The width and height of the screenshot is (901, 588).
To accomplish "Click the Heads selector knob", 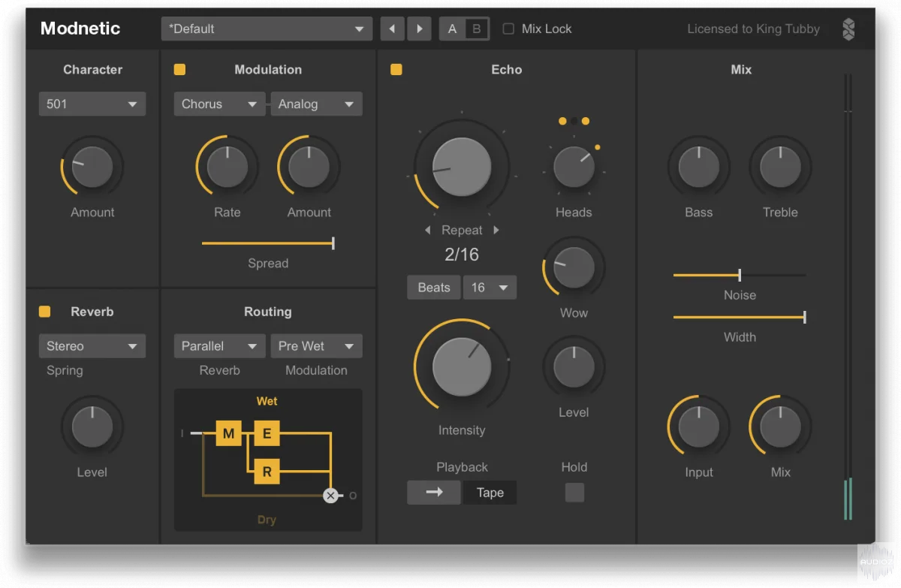I will click(574, 167).
